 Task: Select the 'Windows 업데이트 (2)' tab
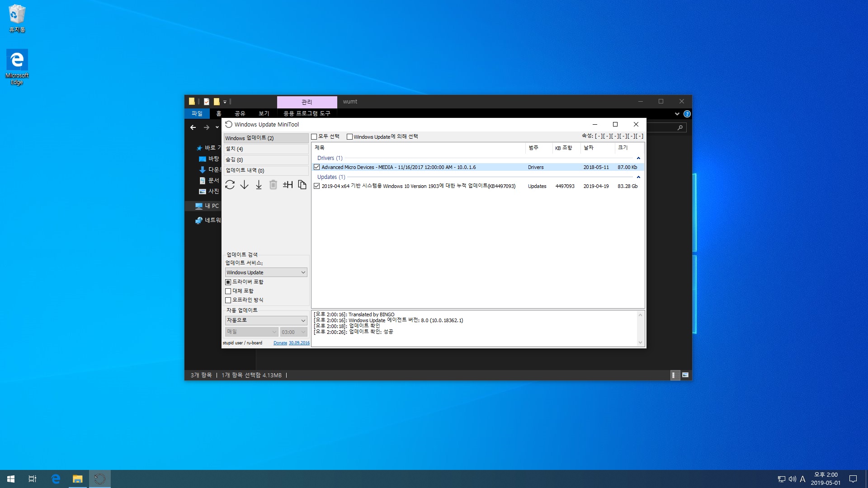266,138
